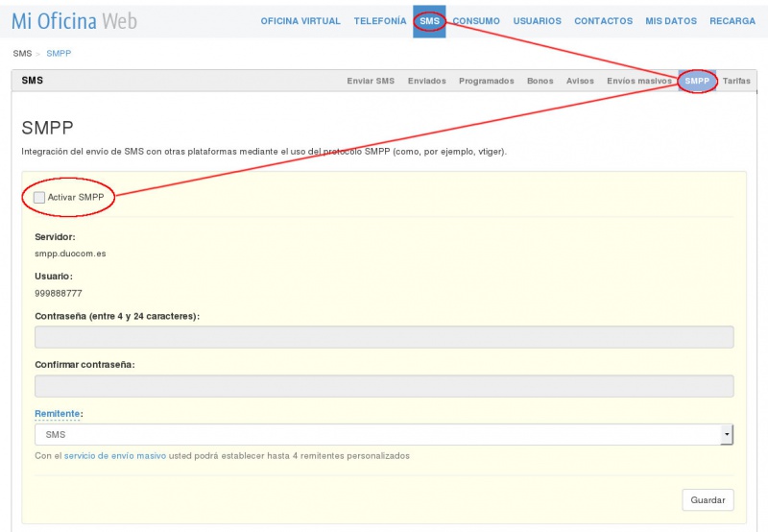Open the Consumo menu item
The height and width of the screenshot is (532, 768).
pyautogui.click(x=476, y=21)
